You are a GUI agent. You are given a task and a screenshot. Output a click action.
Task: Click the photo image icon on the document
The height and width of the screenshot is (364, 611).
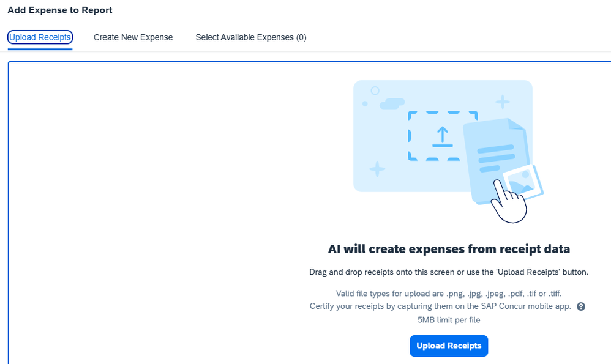point(523,182)
